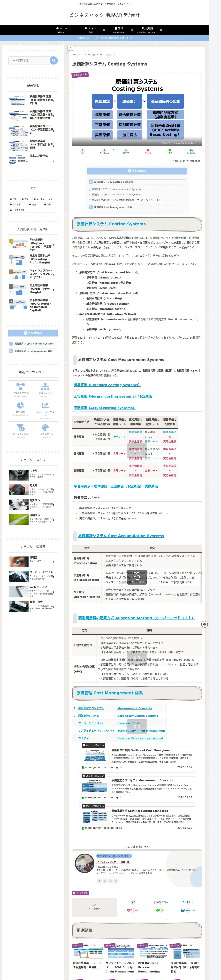Open the マネジメント subcategory icon
The image size is (221, 980).
coord(45,390)
